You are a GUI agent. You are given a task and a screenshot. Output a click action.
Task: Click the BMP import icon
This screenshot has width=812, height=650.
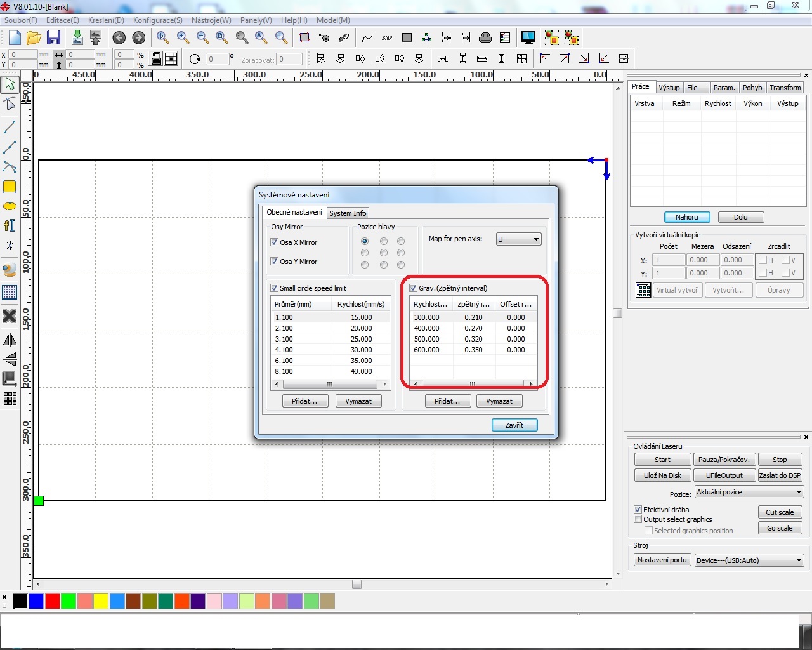387,37
